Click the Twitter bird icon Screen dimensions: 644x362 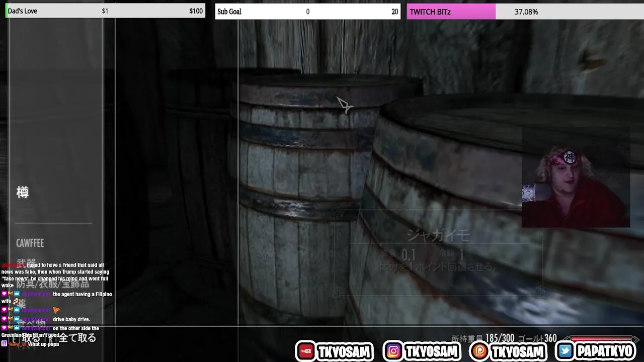(x=565, y=351)
